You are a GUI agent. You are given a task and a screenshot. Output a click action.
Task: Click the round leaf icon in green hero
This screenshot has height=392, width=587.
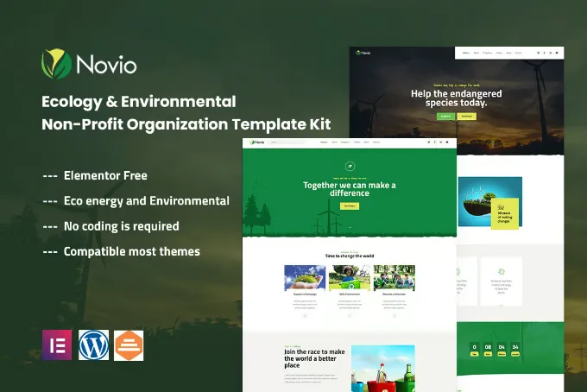coord(349,167)
